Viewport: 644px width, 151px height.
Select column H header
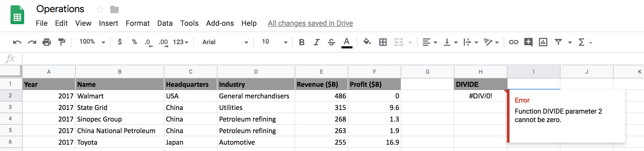[480, 72]
